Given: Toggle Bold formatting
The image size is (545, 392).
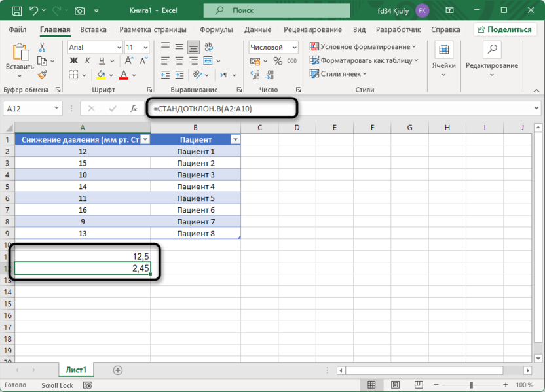Looking at the screenshot, I should pyautogui.click(x=73, y=61).
